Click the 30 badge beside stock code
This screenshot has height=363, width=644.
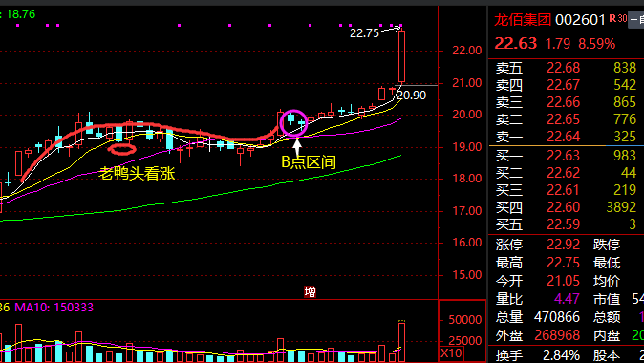pos(622,18)
